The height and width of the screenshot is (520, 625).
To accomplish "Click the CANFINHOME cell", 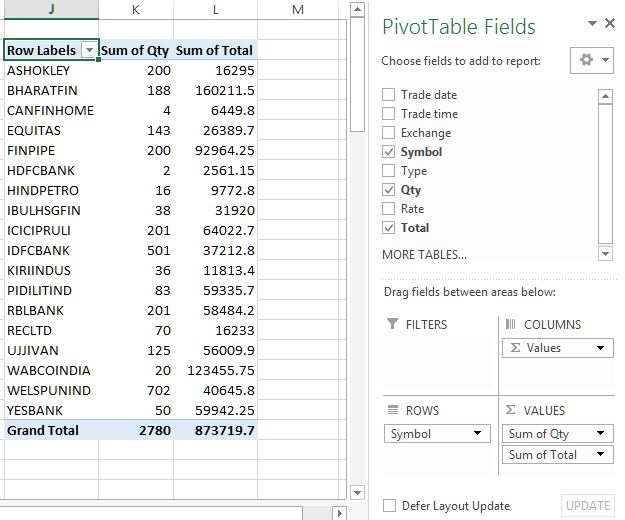I will tap(51, 110).
